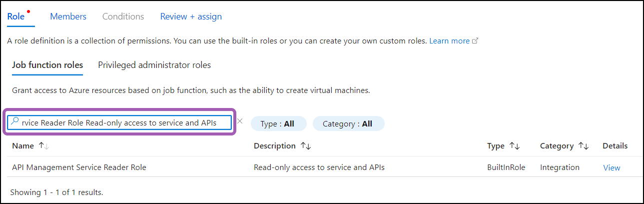The image size is (644, 204).
Task: Focus the role search input field
Action: pos(125,122)
